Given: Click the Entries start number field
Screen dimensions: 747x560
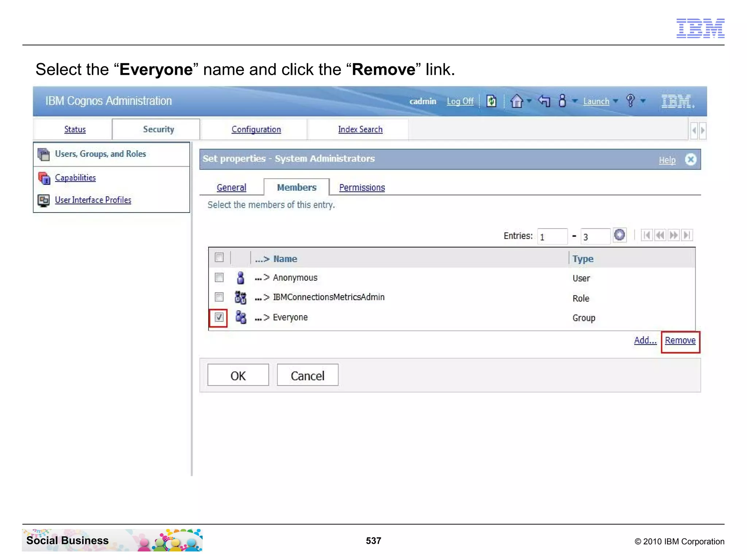Looking at the screenshot, I should coord(552,237).
